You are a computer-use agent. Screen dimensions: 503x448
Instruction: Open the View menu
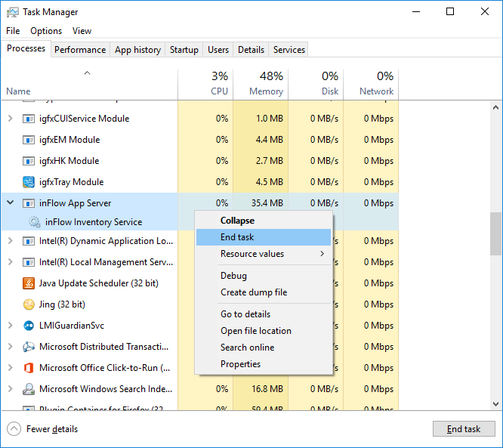pyautogui.click(x=82, y=31)
